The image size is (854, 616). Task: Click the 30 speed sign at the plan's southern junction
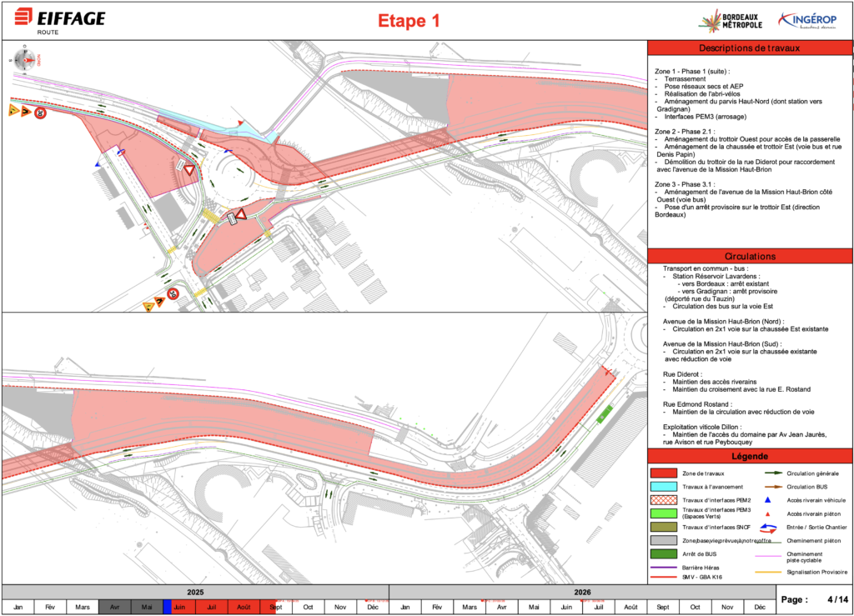point(173,294)
